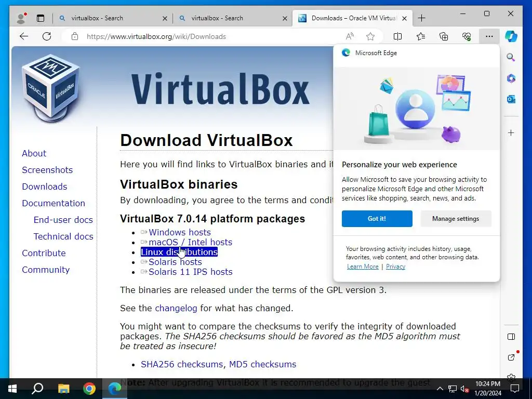Open Community link
This screenshot has width=532, height=399.
click(46, 270)
